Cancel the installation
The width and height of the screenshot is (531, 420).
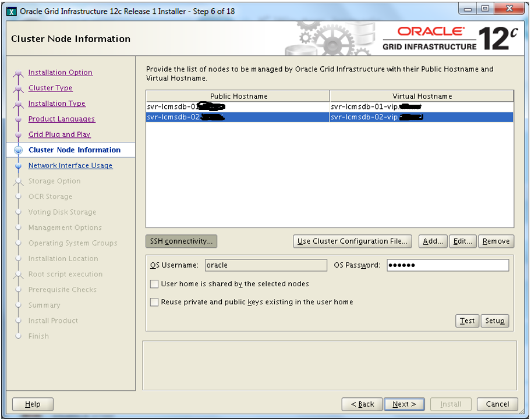pyautogui.click(x=497, y=404)
